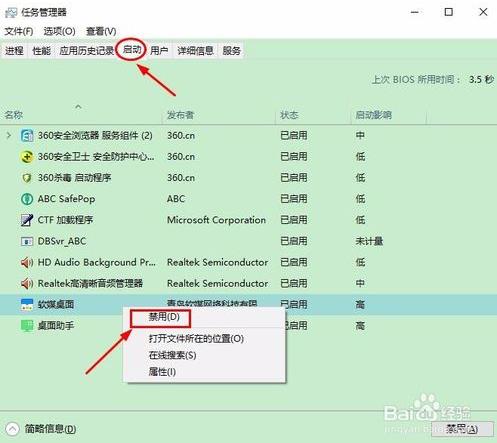Click the 360杀毒 shield icon
This screenshot has width=497, height=443.
(27, 178)
